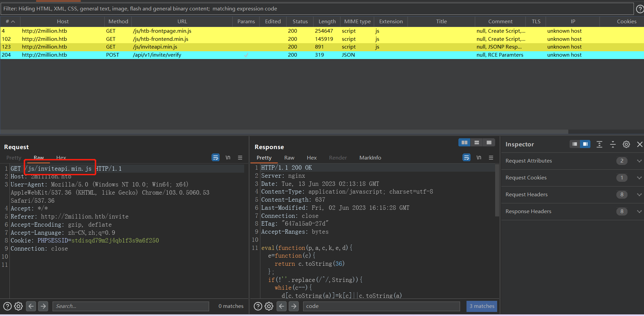644x316 pixels.
Task: Click Request Headers count badge 8
Action: click(622, 195)
